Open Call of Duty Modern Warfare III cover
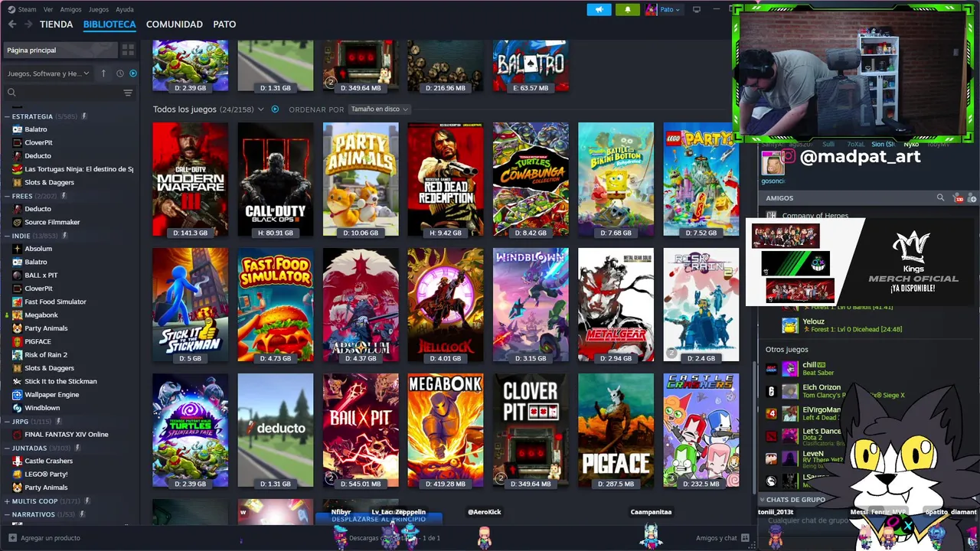 190,180
